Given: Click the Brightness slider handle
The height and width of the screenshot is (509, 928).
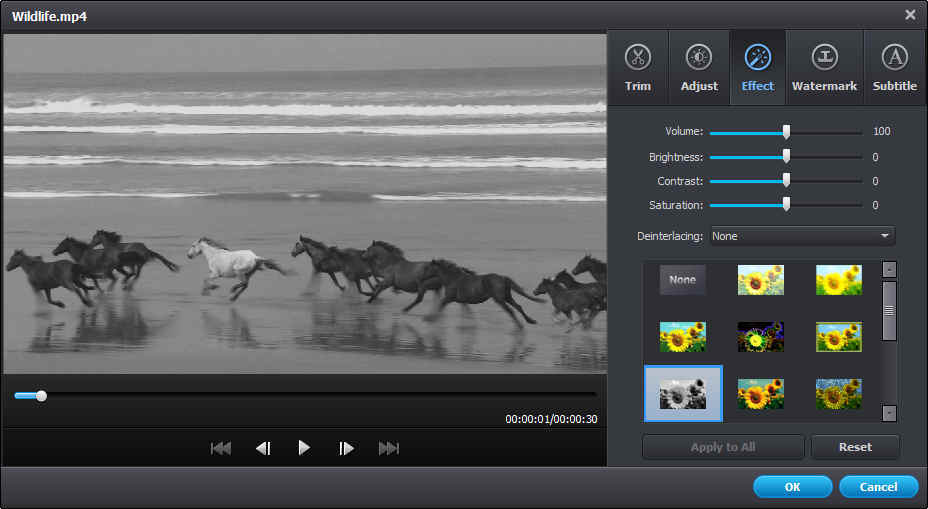Looking at the screenshot, I should [x=786, y=156].
